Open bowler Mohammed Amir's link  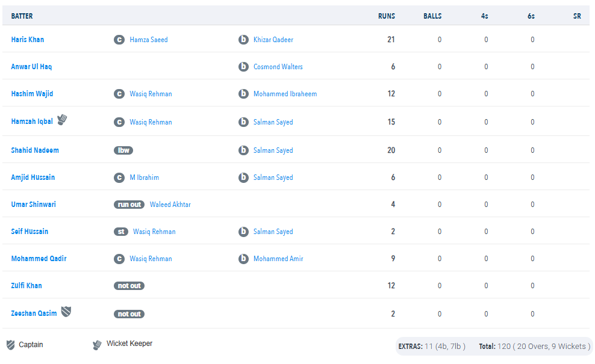click(x=278, y=259)
